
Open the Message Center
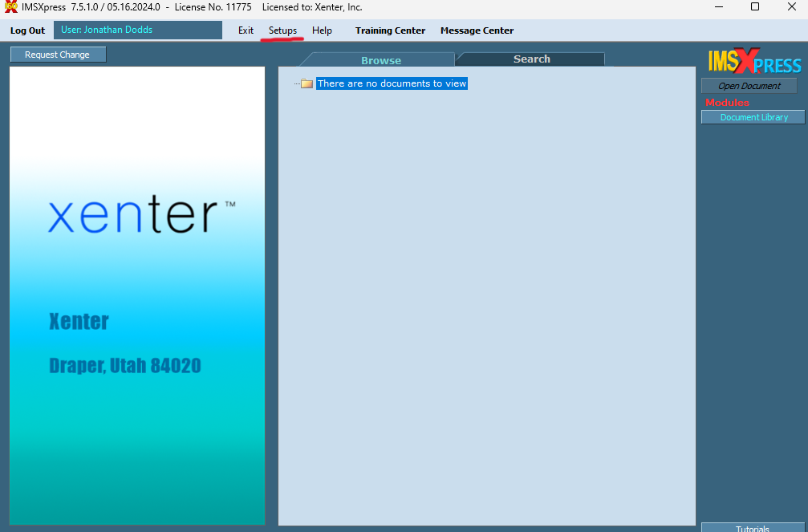pyautogui.click(x=477, y=30)
